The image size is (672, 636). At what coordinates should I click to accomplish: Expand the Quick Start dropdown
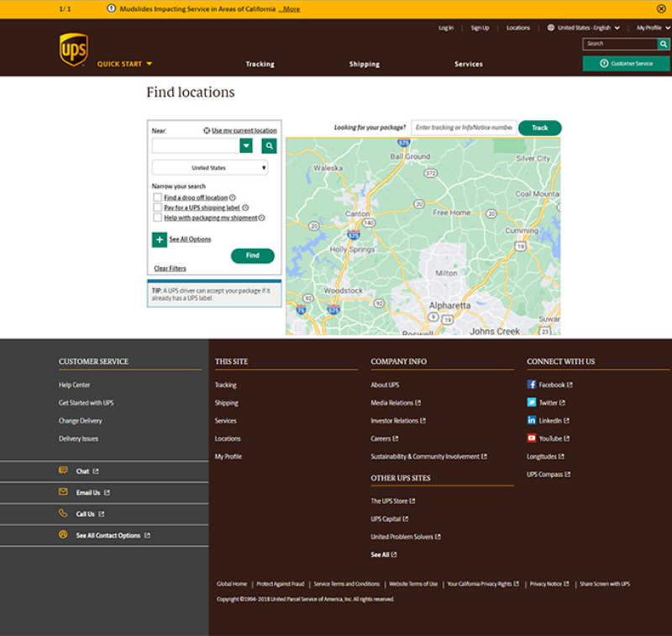point(124,64)
